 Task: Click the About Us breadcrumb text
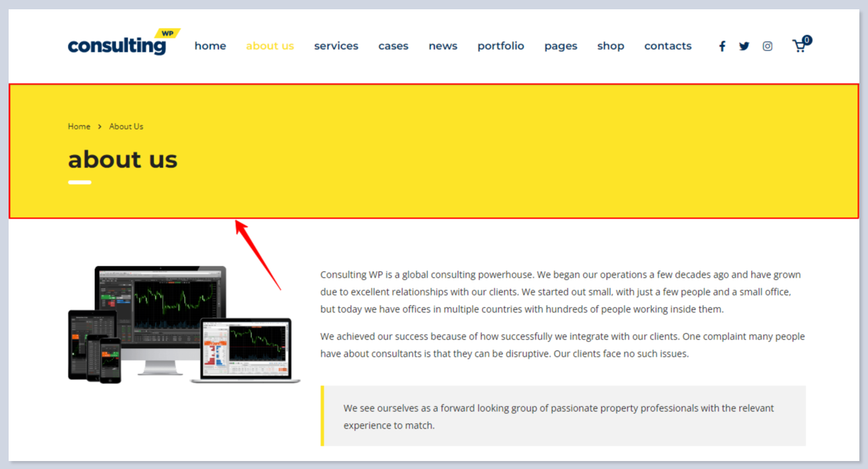[126, 126]
